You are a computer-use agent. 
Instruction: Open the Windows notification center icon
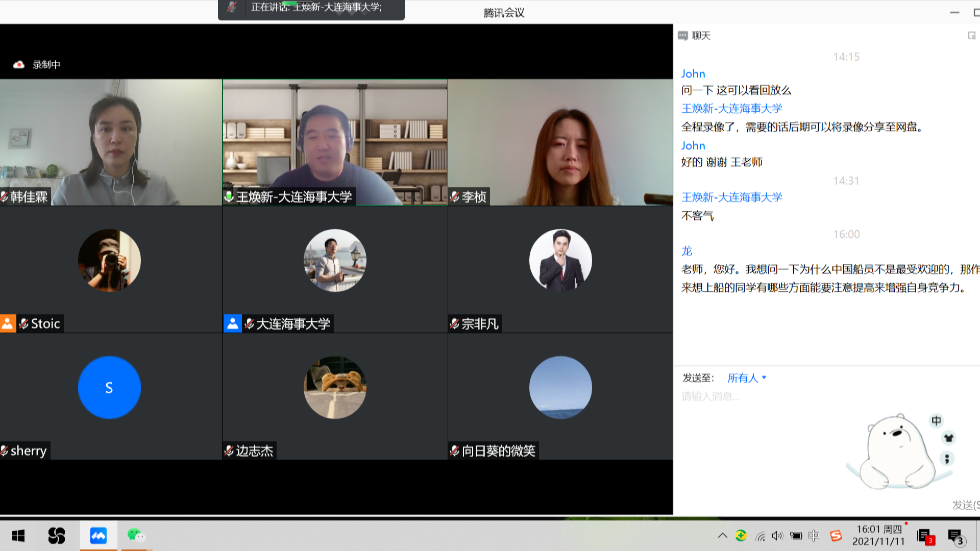pos(955,537)
